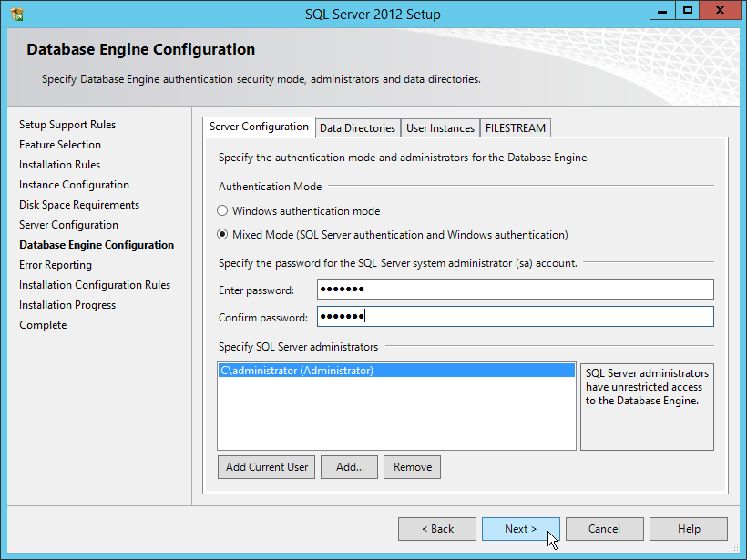
Task: Proceed by clicking Next
Action: click(520, 529)
